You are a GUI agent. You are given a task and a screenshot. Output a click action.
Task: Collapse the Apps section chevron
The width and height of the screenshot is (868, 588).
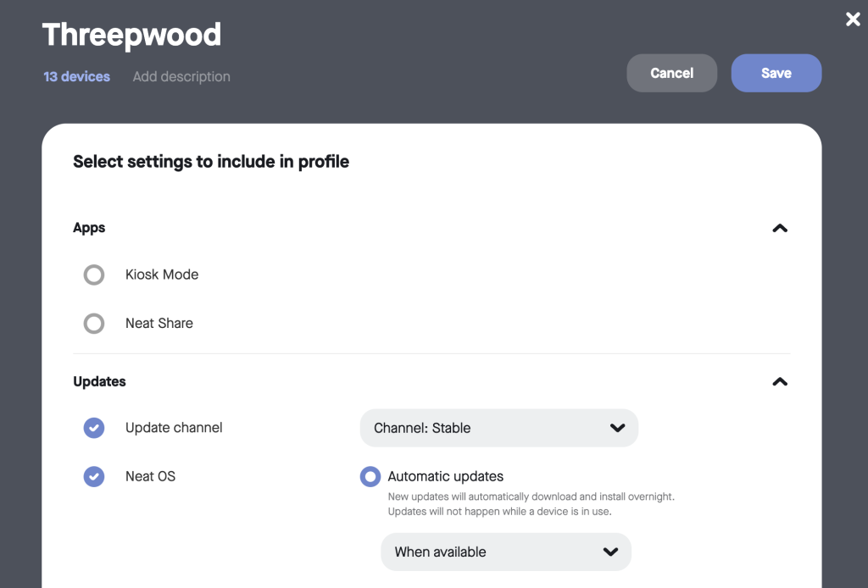[x=780, y=228]
